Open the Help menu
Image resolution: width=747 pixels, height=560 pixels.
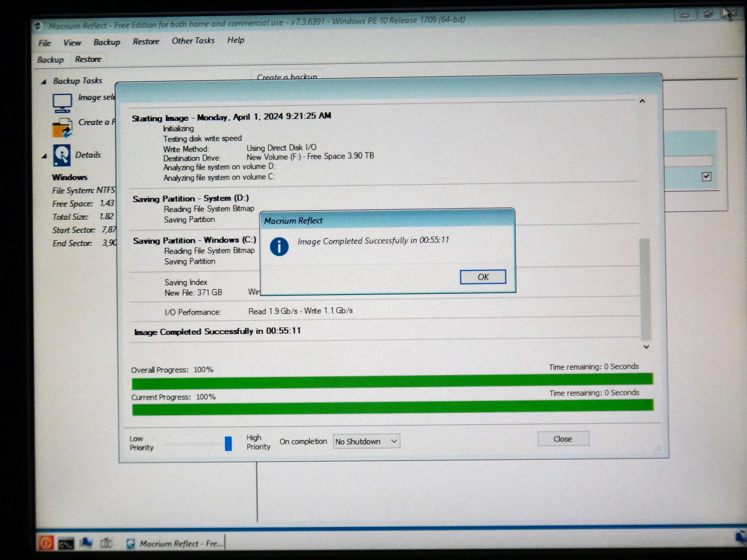click(x=236, y=40)
